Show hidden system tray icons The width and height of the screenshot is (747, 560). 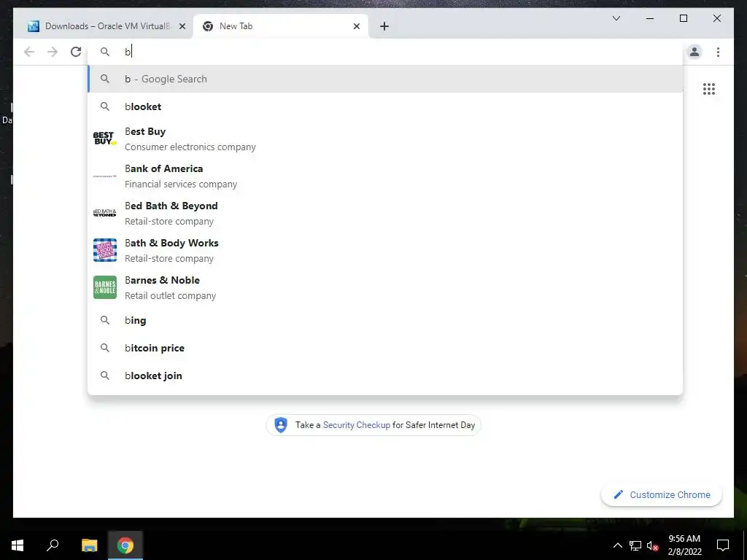[617, 545]
